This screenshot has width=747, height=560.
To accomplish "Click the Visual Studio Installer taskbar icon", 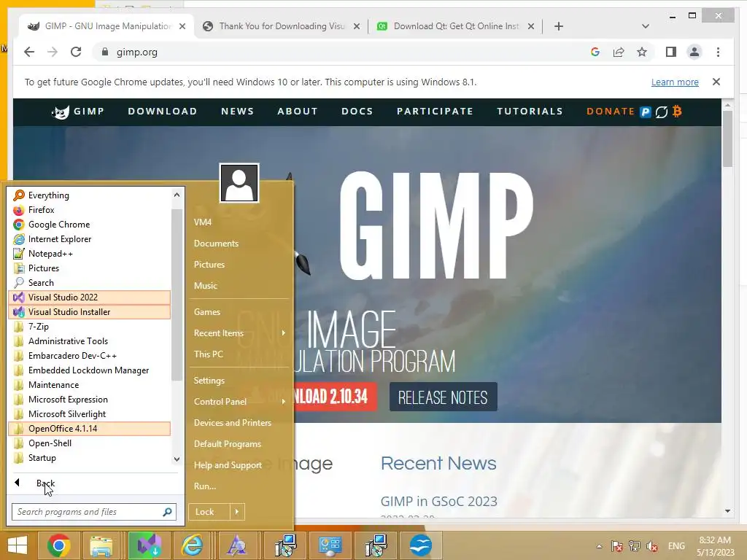I will tap(149, 545).
